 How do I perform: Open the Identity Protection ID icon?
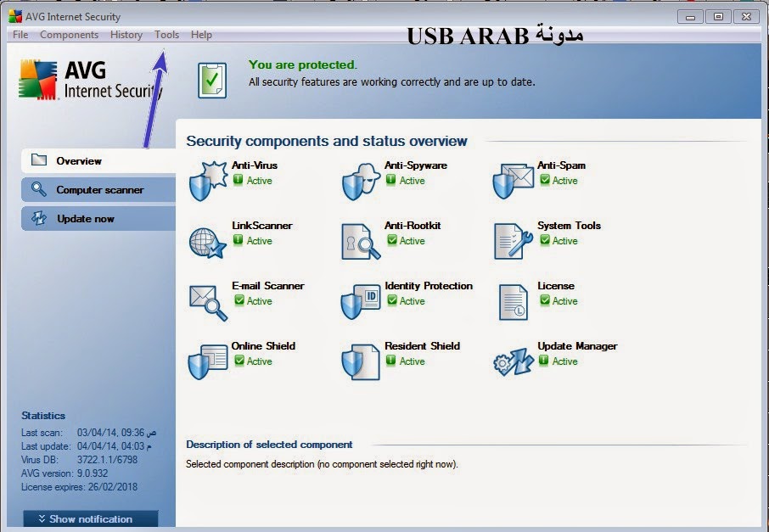tap(361, 301)
